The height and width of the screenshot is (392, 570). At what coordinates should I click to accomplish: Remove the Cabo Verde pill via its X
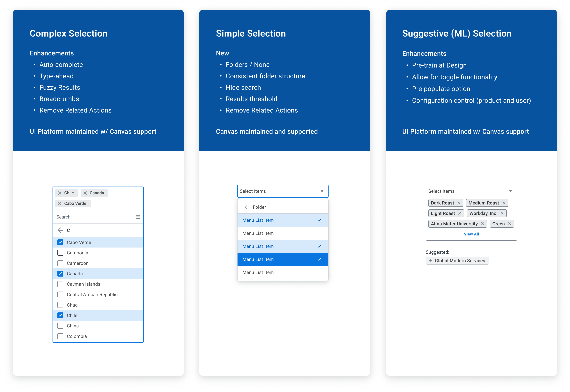pos(60,203)
